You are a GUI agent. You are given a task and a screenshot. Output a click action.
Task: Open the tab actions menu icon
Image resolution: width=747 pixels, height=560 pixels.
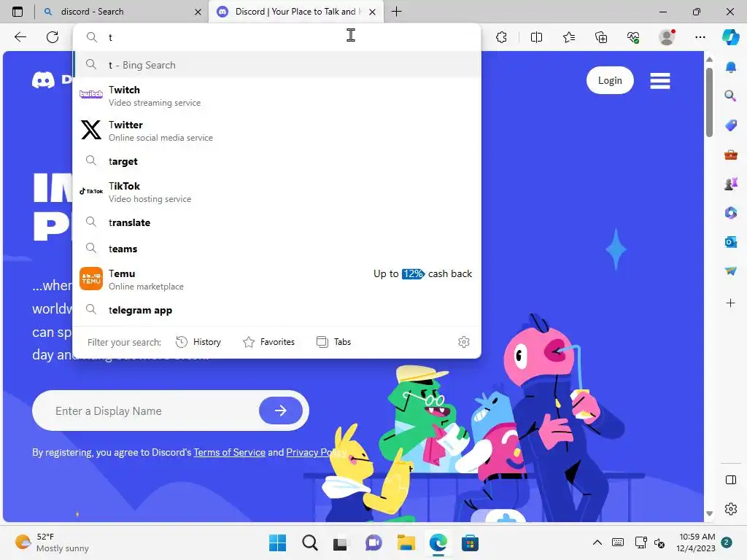pyautogui.click(x=18, y=12)
